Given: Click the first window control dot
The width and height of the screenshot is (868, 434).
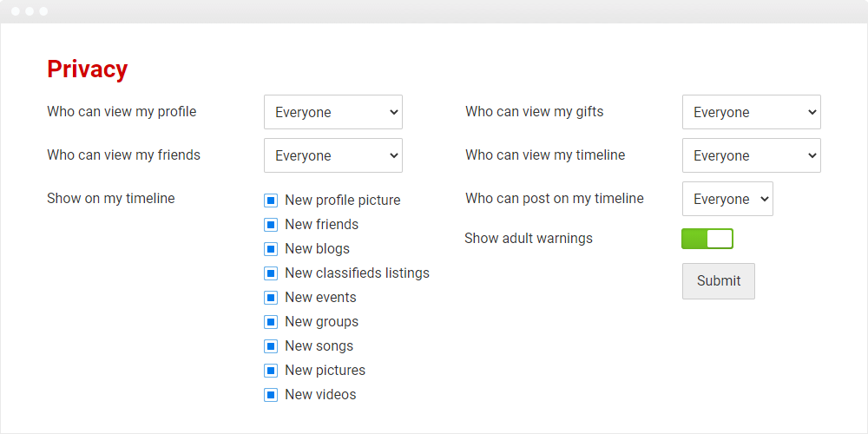Looking at the screenshot, I should (16, 11).
